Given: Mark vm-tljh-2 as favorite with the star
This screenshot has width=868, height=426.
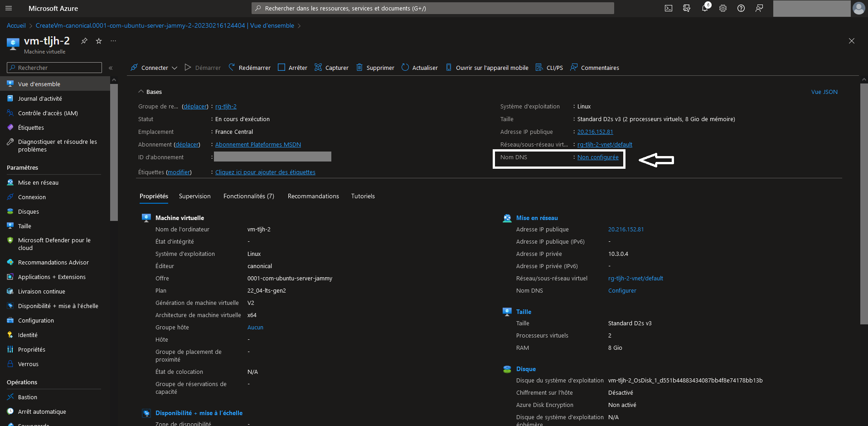Looking at the screenshot, I should pyautogui.click(x=99, y=41).
